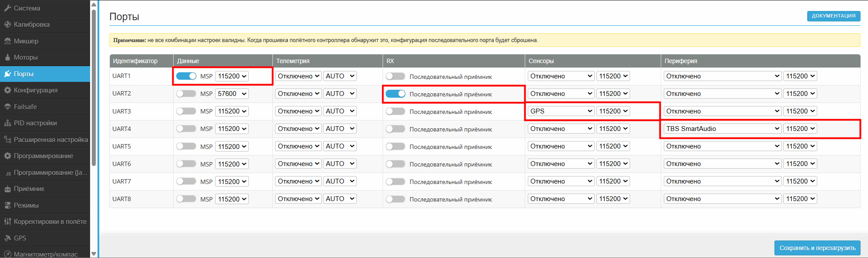This screenshot has height=258, width=868.
Task: Open UART1 telemetry AUTO baud dropdown
Action: coord(340,76)
